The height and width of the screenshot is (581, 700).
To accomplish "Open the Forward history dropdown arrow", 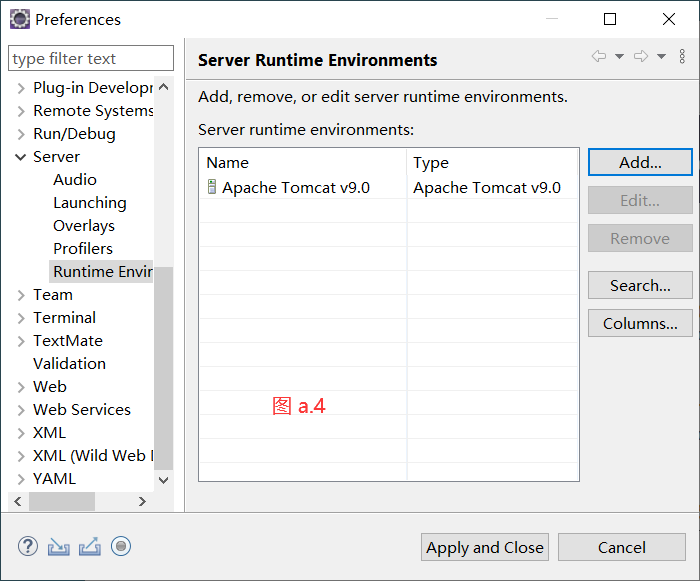I will pos(661,57).
